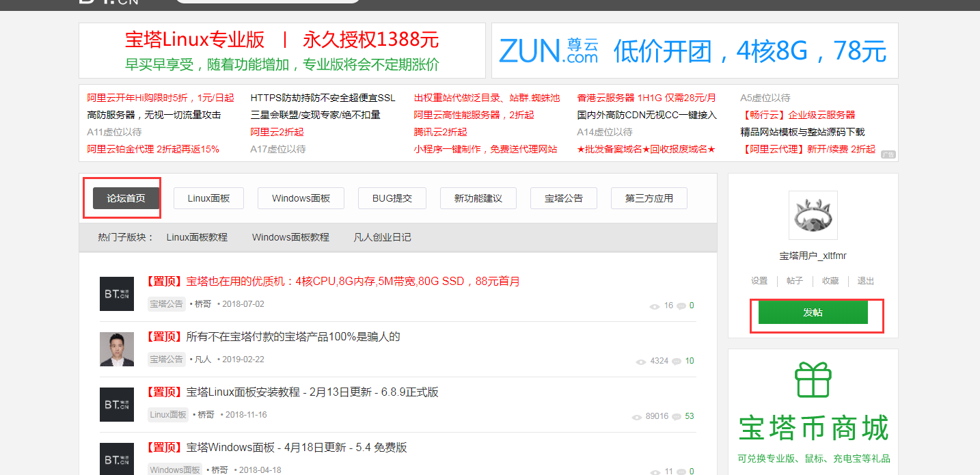Open the BUG提交 tab
Viewport: 980px width, 475px height.
pos(392,198)
